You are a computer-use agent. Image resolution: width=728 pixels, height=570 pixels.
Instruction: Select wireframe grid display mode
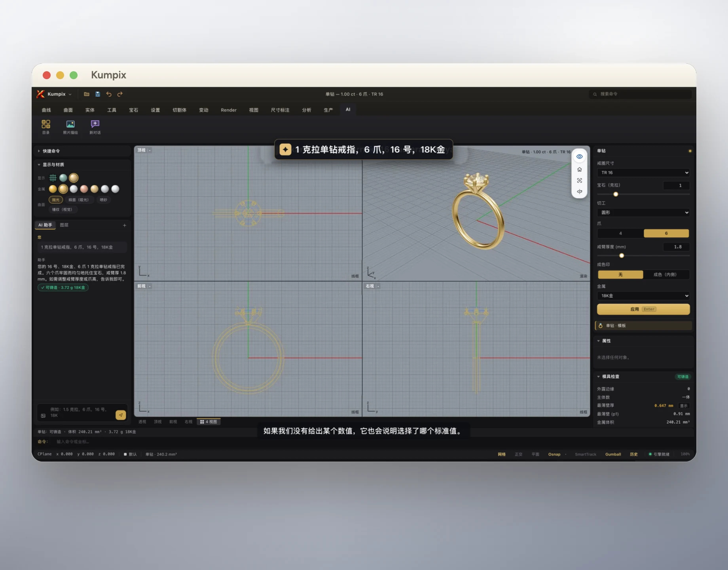pyautogui.click(x=53, y=178)
